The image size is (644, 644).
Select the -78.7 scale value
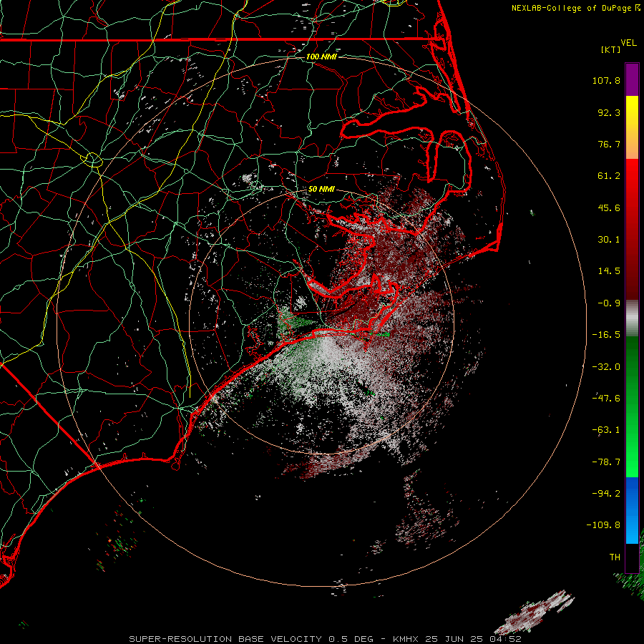[x=606, y=462]
